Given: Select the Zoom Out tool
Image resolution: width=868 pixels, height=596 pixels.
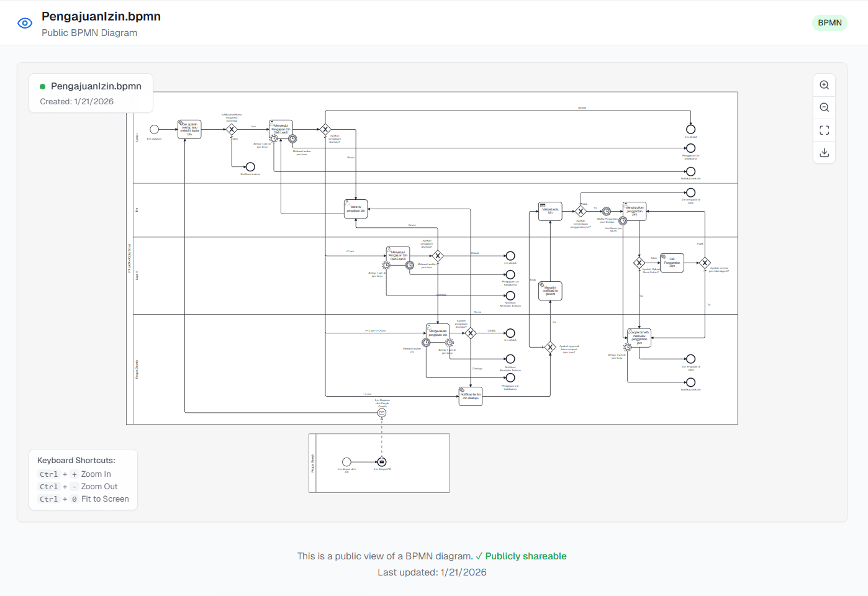Looking at the screenshot, I should 824,107.
